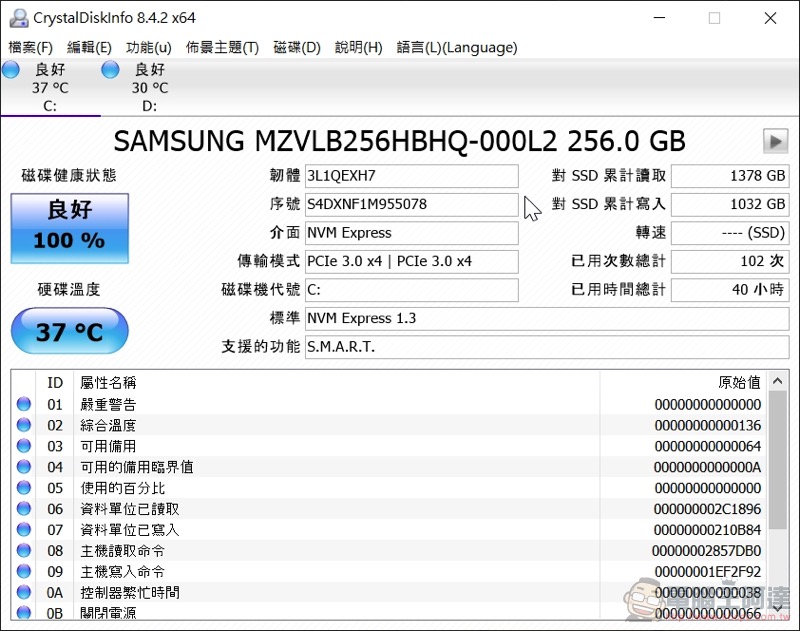Image resolution: width=800 pixels, height=631 pixels.
Task: Click the interface field NVM Express
Action: [412, 233]
